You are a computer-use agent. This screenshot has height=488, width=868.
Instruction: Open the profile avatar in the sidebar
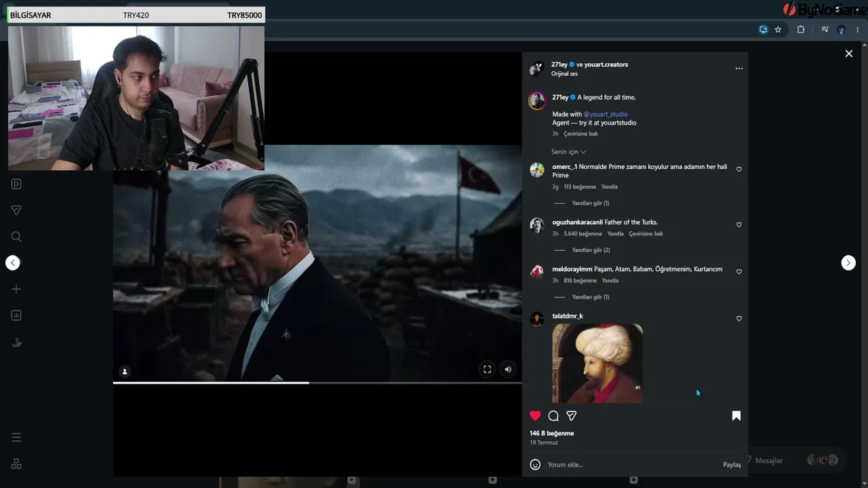click(16, 342)
